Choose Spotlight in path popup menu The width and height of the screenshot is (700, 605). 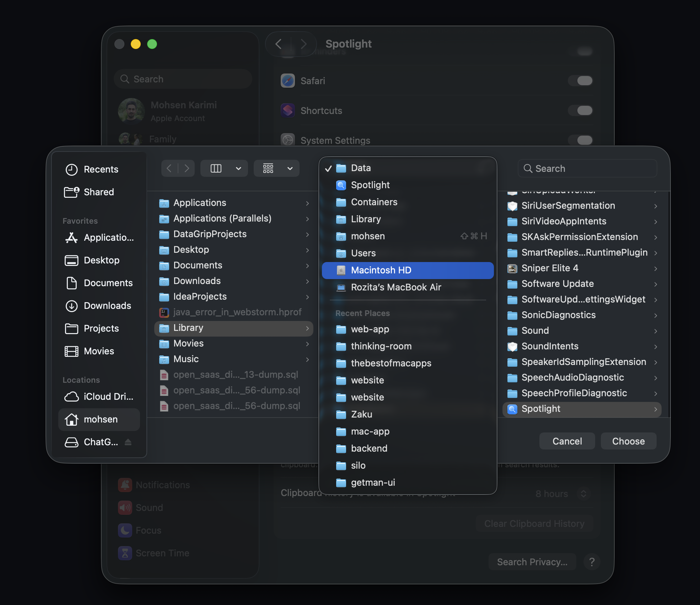408,185
